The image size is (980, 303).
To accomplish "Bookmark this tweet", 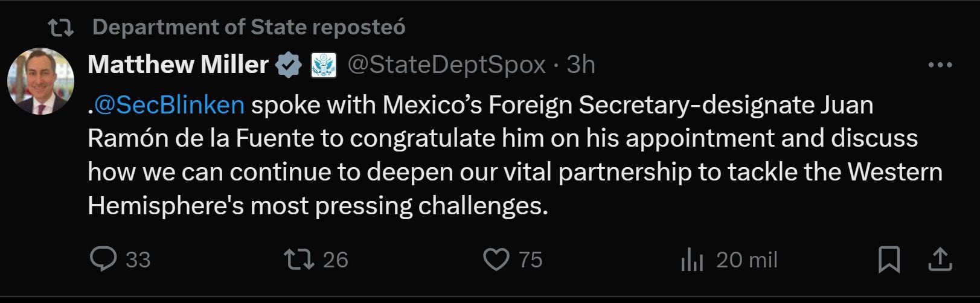I will (x=889, y=260).
